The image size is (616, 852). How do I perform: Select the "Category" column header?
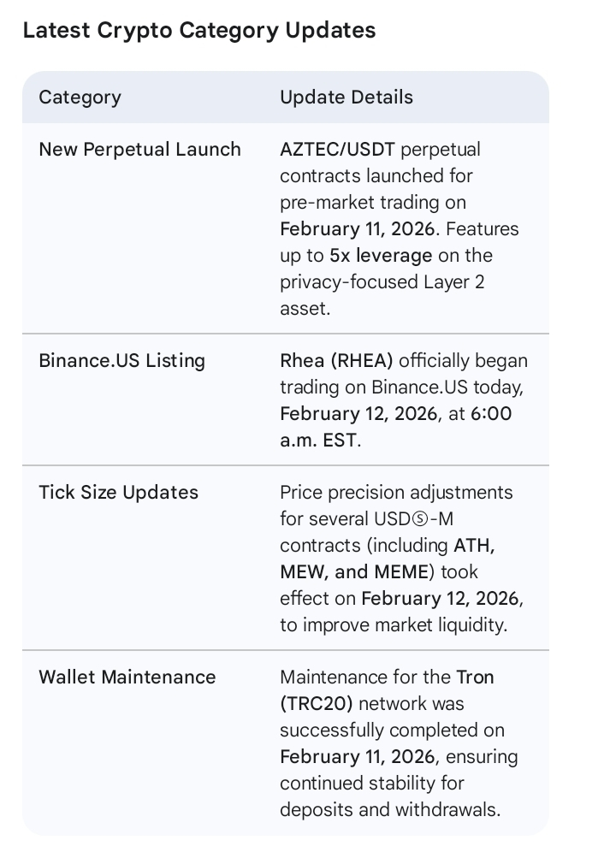[x=80, y=98]
